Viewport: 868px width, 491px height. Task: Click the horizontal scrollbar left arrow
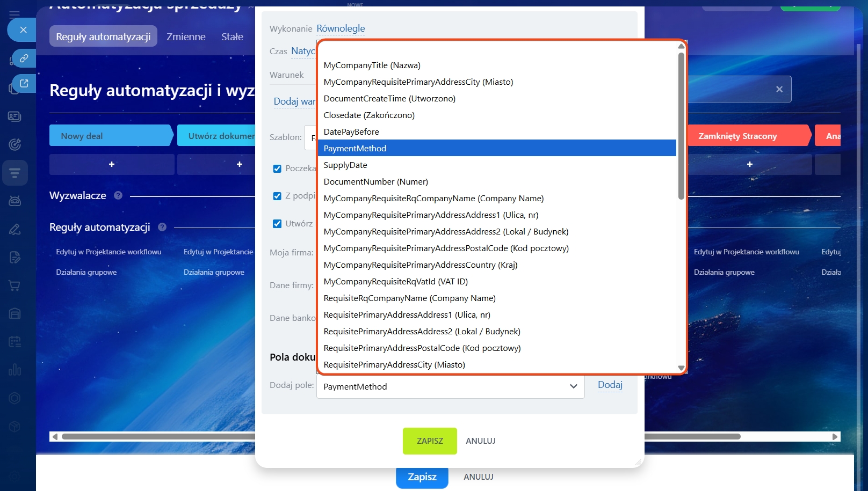54,437
